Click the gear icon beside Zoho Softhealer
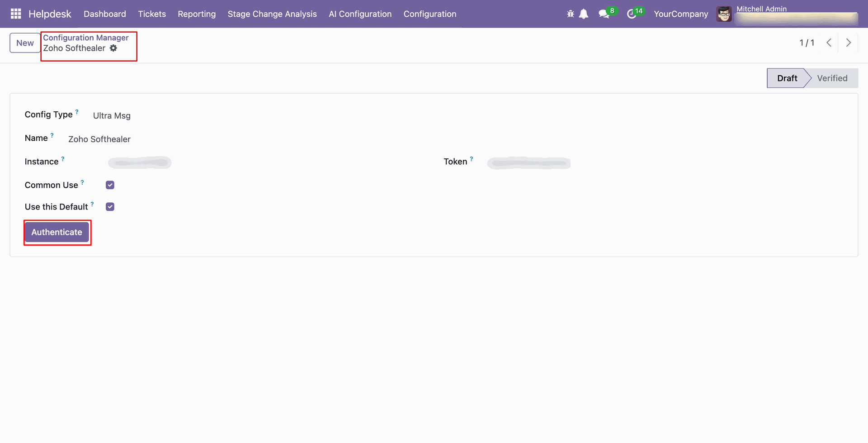Screen dimensions: 868x443 (113, 48)
